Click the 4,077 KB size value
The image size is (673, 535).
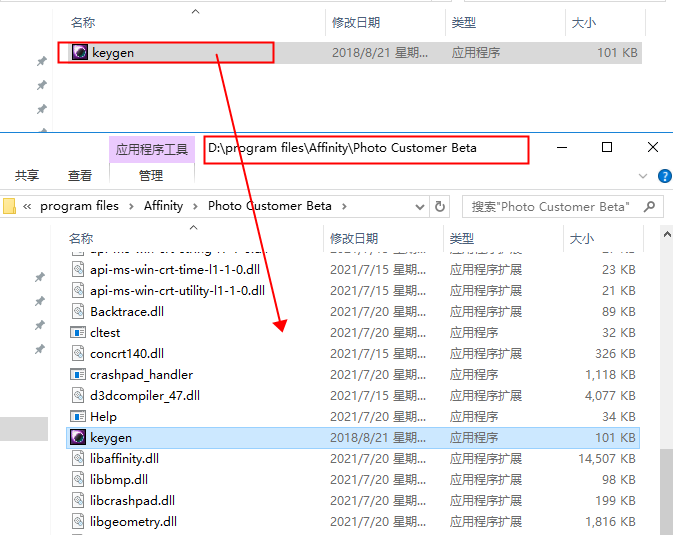(x=610, y=395)
